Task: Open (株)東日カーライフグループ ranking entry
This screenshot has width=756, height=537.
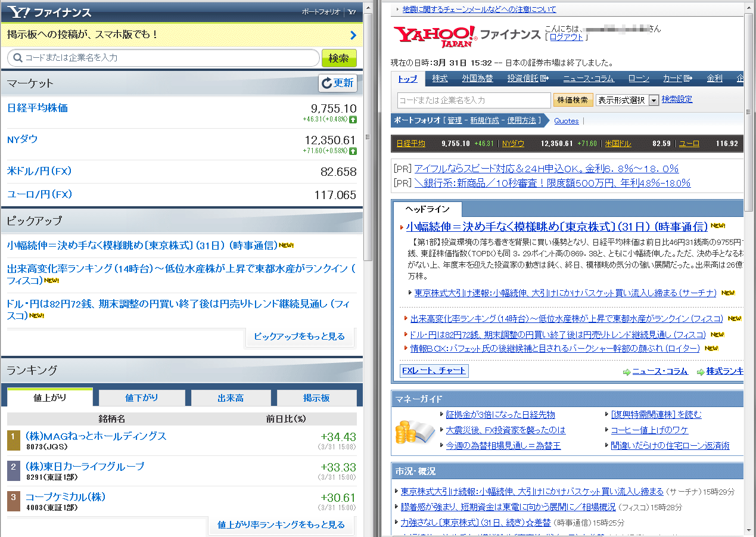Action: [x=85, y=466]
